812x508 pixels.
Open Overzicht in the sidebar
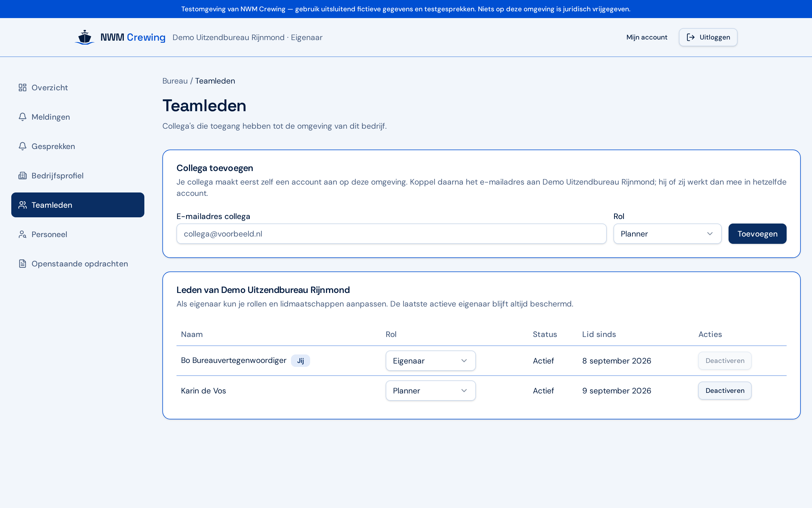(x=78, y=88)
